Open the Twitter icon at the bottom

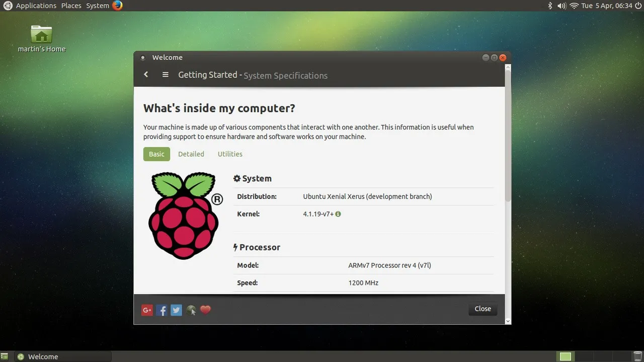tap(176, 310)
